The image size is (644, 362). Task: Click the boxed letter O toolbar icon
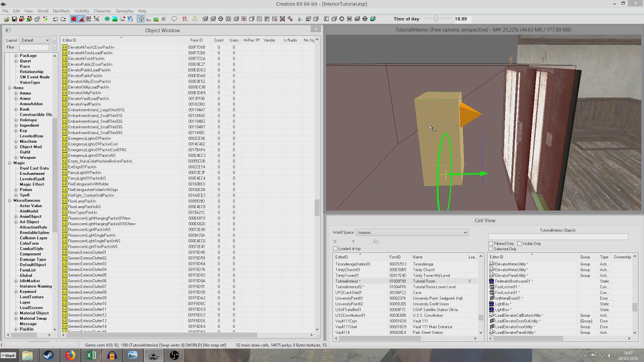228,19
